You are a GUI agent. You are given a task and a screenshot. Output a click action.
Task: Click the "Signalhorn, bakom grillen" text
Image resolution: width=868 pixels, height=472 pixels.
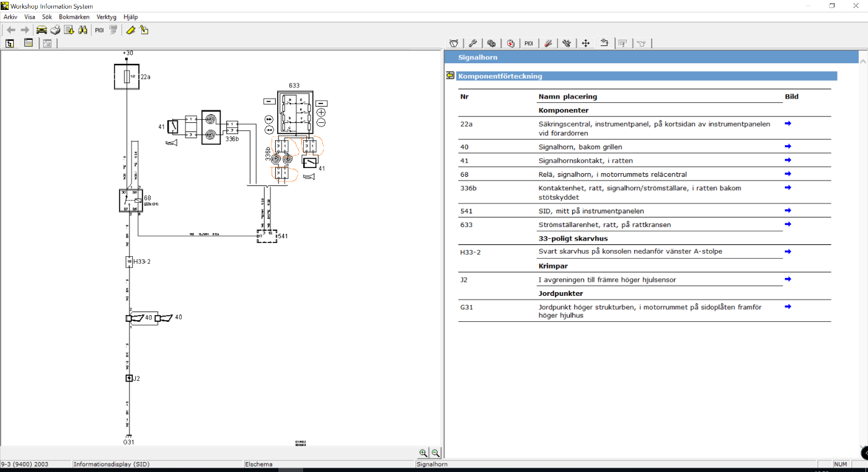click(x=580, y=147)
